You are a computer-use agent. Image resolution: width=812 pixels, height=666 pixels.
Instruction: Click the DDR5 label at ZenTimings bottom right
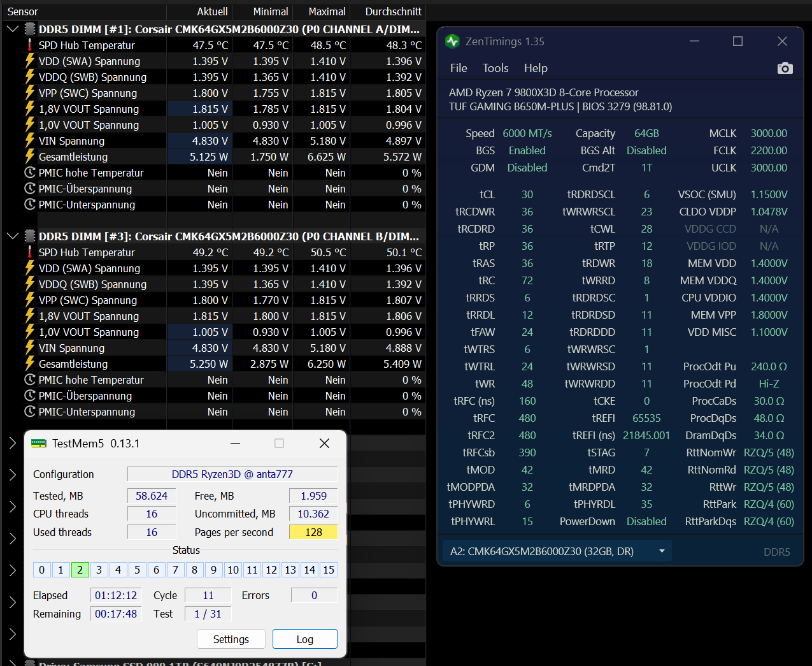776,552
